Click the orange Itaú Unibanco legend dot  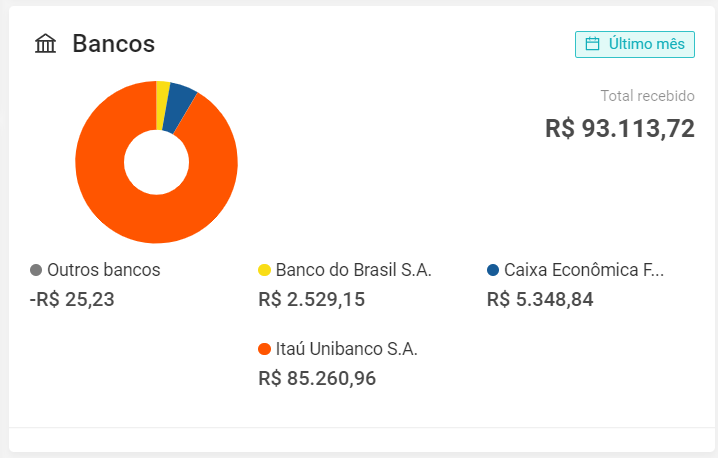click(264, 349)
